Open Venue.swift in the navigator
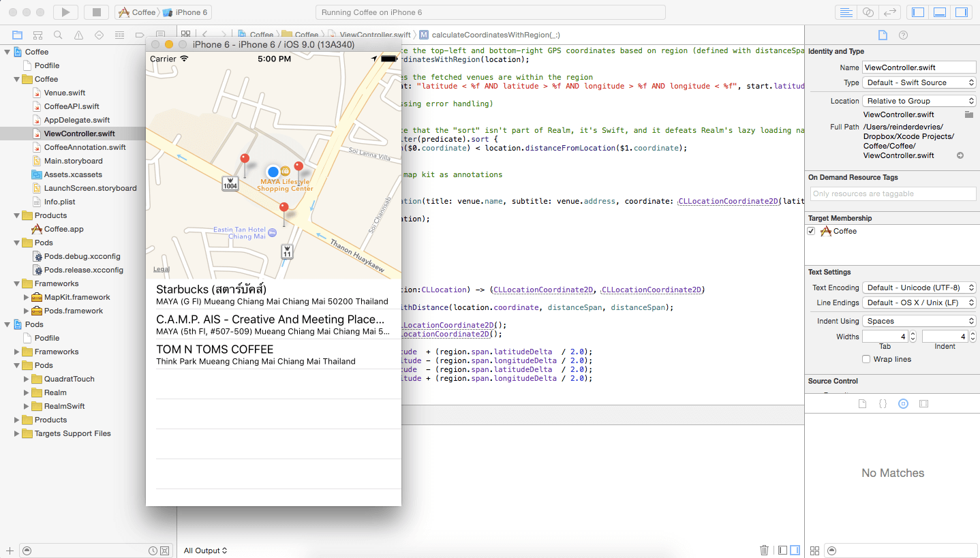980x558 pixels. coord(65,93)
